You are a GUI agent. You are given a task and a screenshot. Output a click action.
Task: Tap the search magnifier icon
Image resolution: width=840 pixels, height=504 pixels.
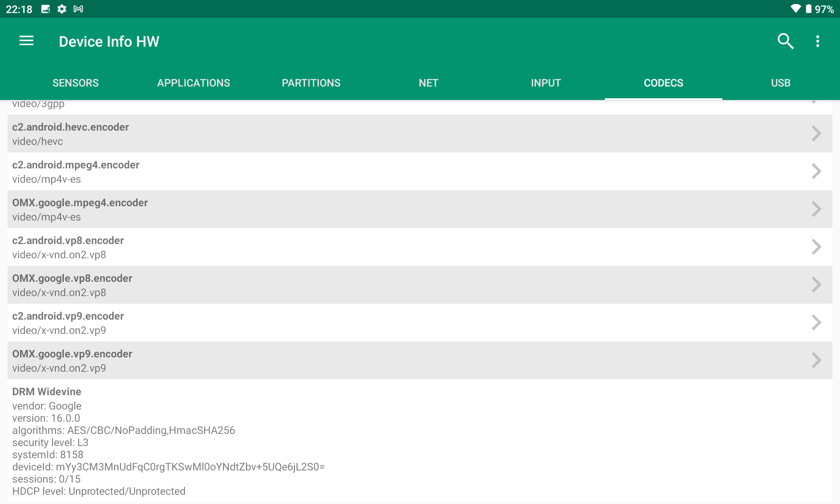point(785,41)
